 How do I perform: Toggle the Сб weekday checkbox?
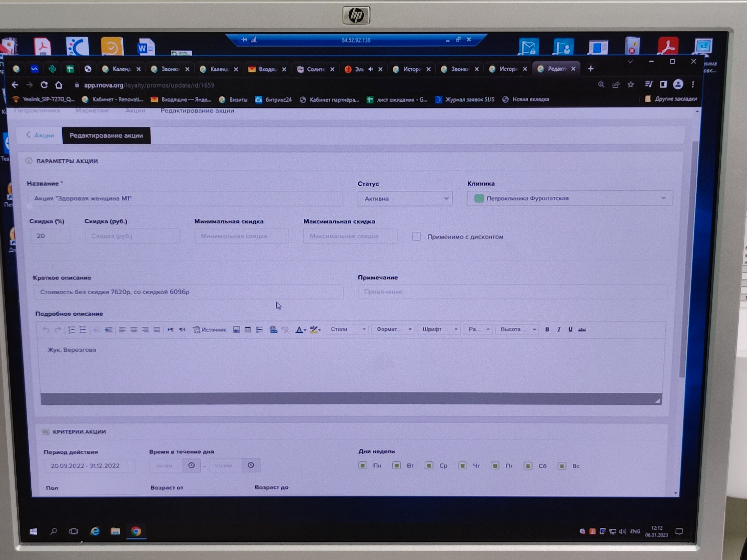coord(528,466)
